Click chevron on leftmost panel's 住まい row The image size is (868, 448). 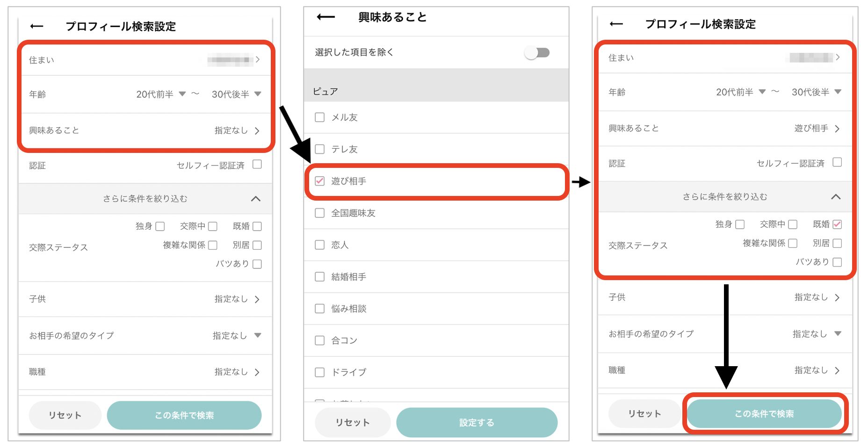(x=258, y=59)
